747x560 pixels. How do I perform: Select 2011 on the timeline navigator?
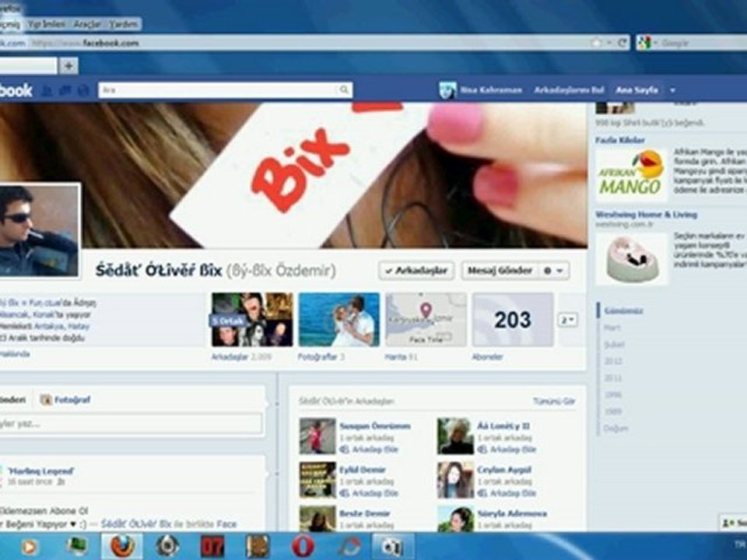tap(613, 378)
